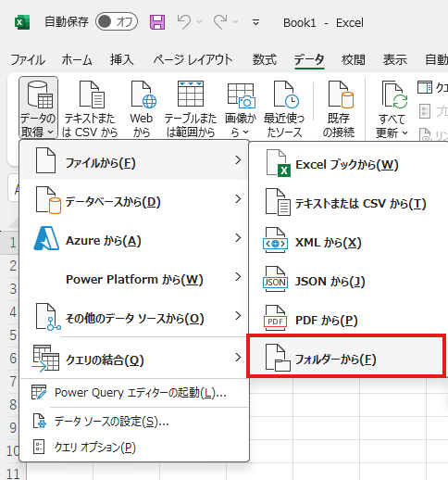Click the Excel workbook file icon
This screenshot has height=480, width=448.
278,163
